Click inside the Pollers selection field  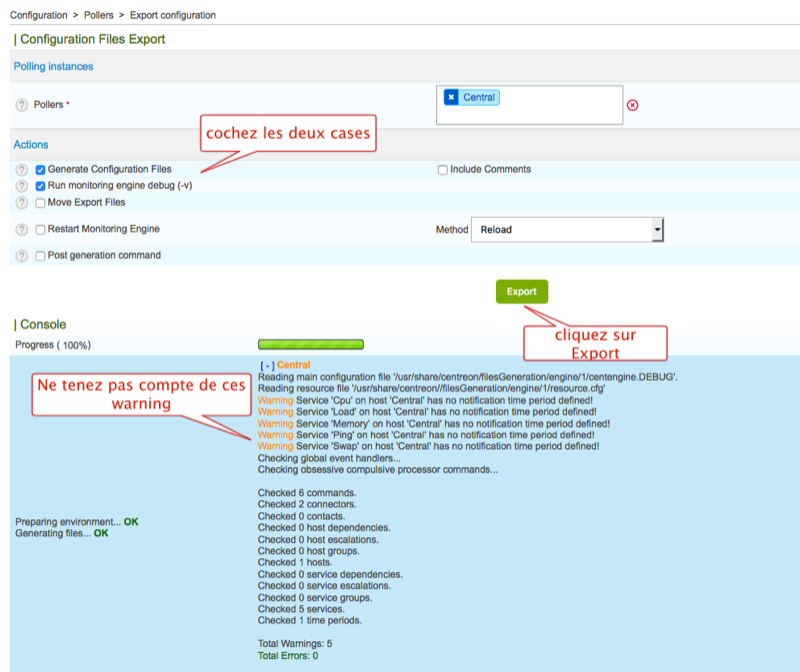[560, 110]
